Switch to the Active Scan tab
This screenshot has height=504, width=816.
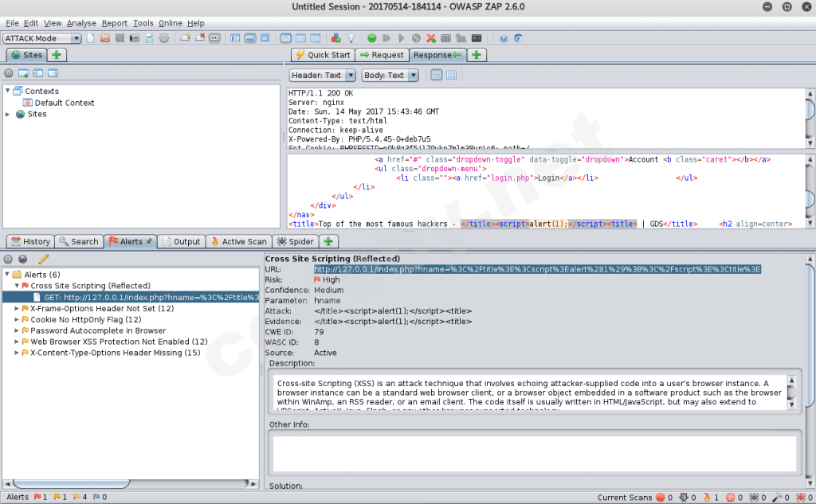click(238, 241)
